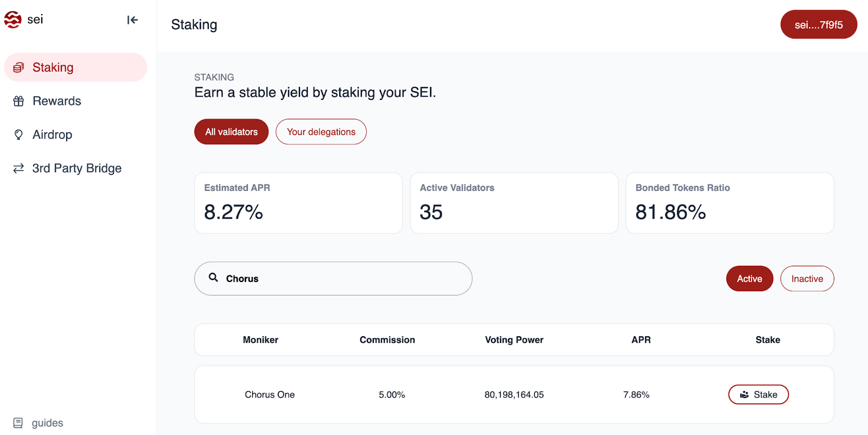Show Active validators filter
This screenshot has height=435, width=868.
coord(749,279)
